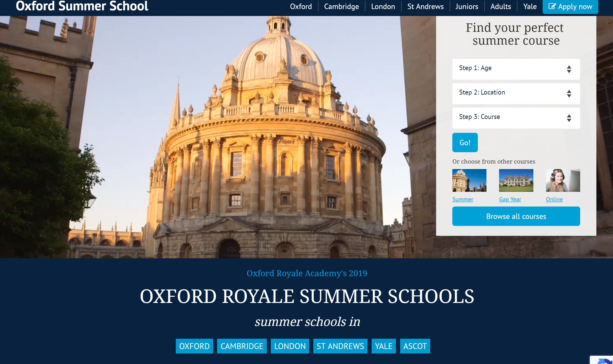Choose Juniors in the top menu
This screenshot has height=364, width=613.
(467, 6)
